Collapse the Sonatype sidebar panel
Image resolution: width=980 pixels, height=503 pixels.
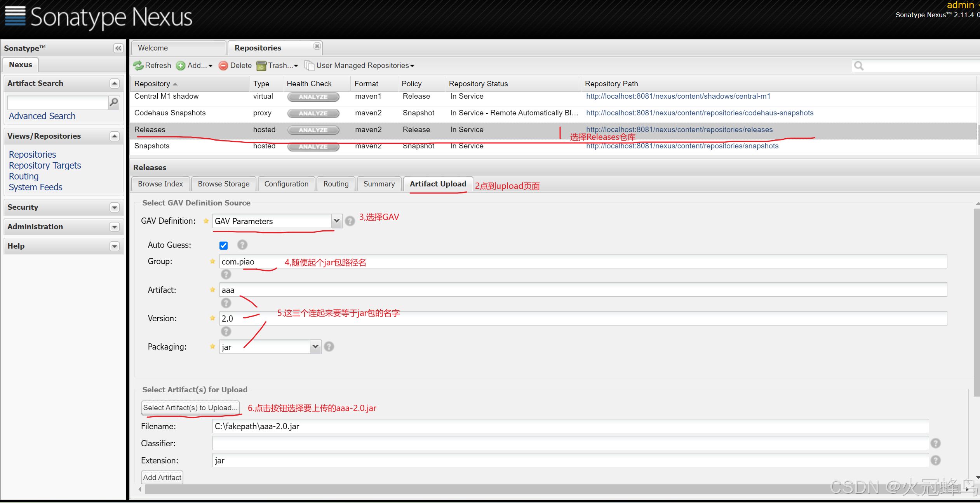point(118,48)
